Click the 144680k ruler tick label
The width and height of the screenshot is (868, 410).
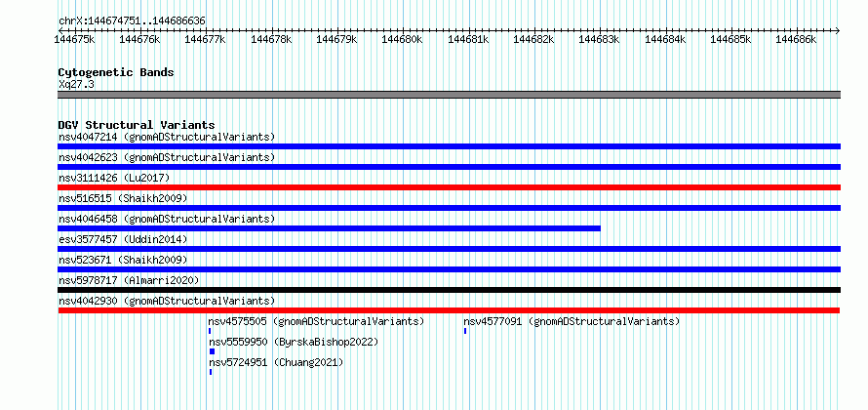point(403,39)
